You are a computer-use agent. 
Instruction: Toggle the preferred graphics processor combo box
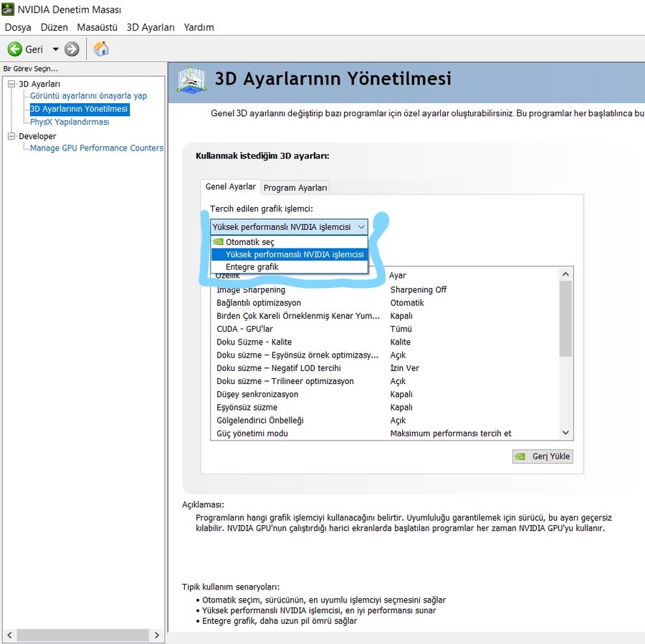(290, 227)
